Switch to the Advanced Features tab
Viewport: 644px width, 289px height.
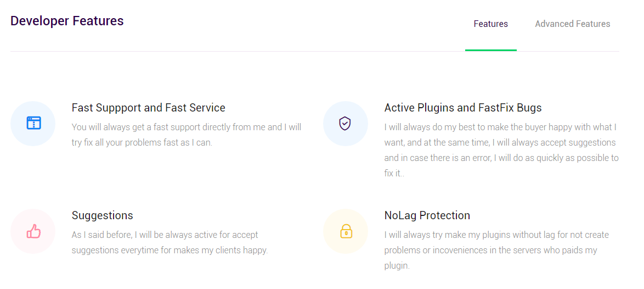click(572, 24)
